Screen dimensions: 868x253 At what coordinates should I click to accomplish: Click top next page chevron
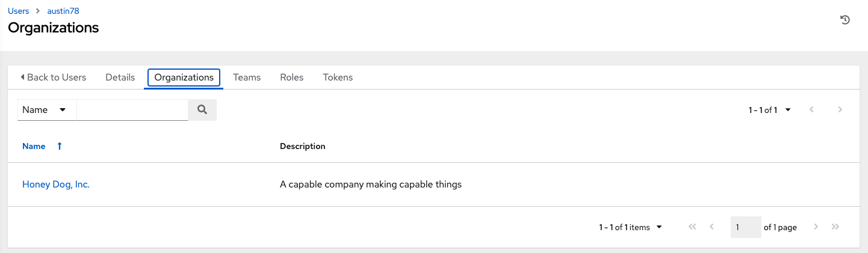pos(840,110)
